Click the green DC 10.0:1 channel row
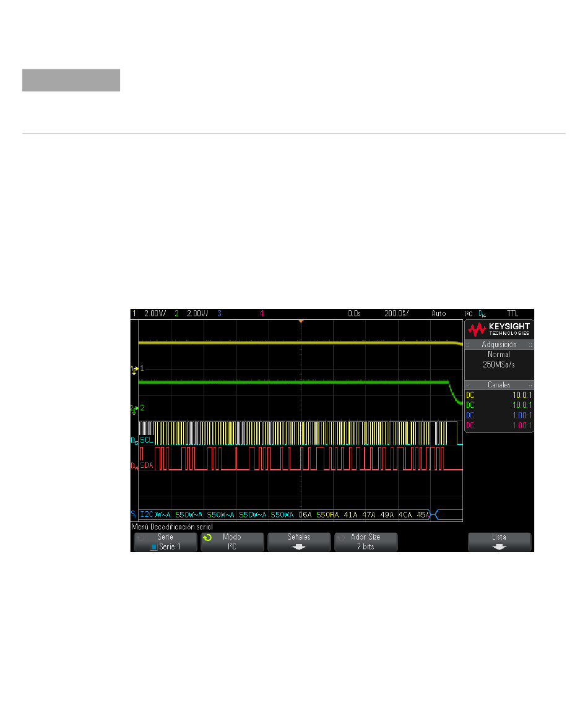Viewport: 588px width, 721px height. 499,405
